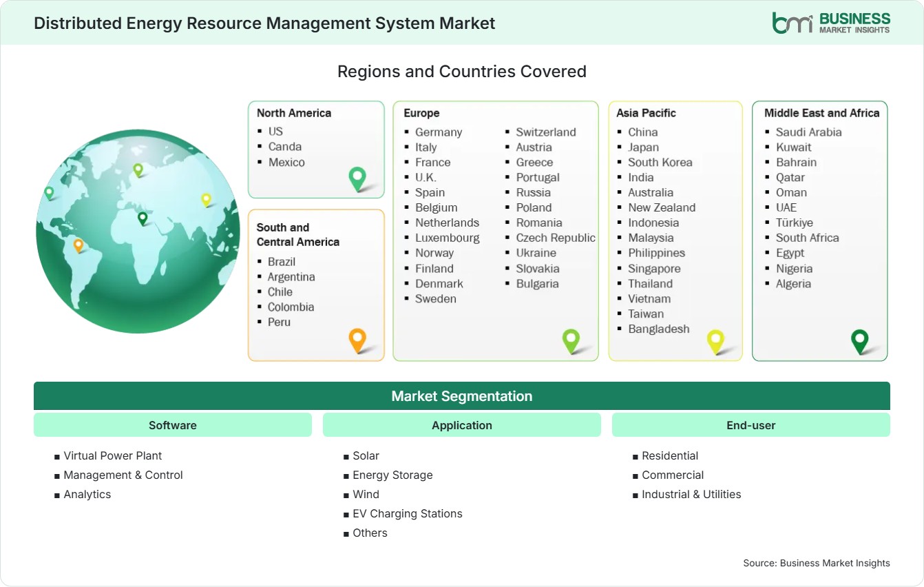Click 'Bangladesh' in the Asia Pacific list

(659, 329)
